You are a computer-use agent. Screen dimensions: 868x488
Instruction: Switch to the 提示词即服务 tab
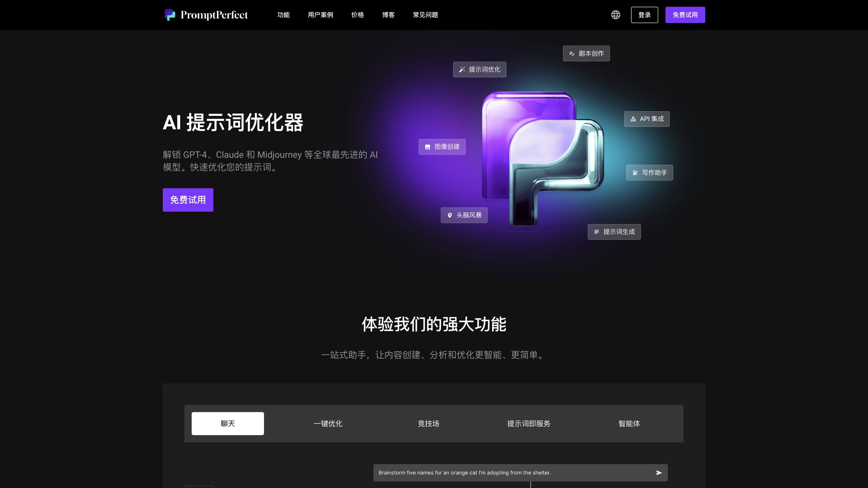point(529,423)
